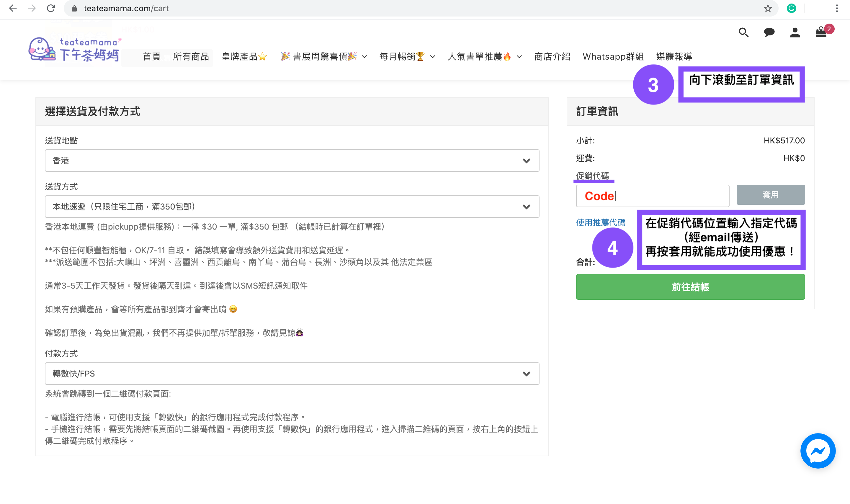
Task: Open the 付款方式 dropdown showing 轉數快/FPS
Action: click(x=292, y=374)
